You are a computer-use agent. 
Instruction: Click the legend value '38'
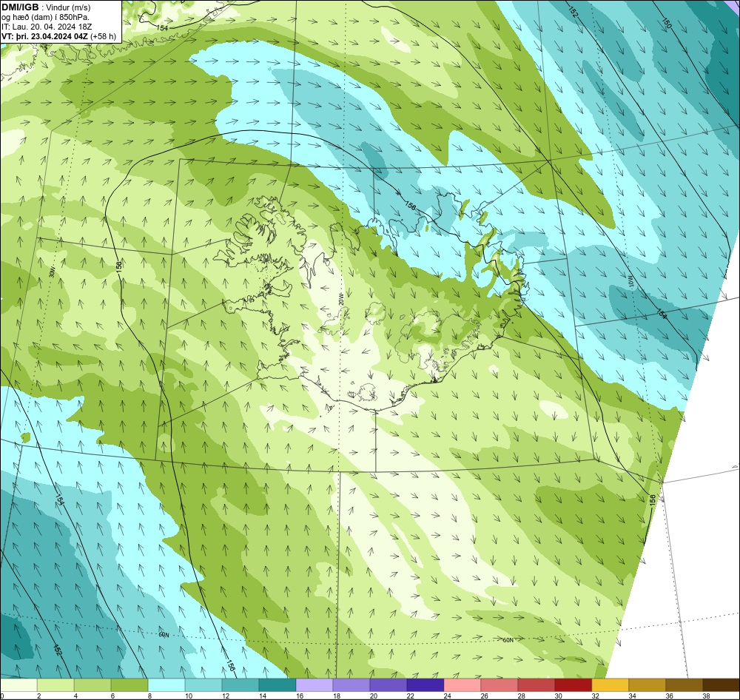point(707,696)
